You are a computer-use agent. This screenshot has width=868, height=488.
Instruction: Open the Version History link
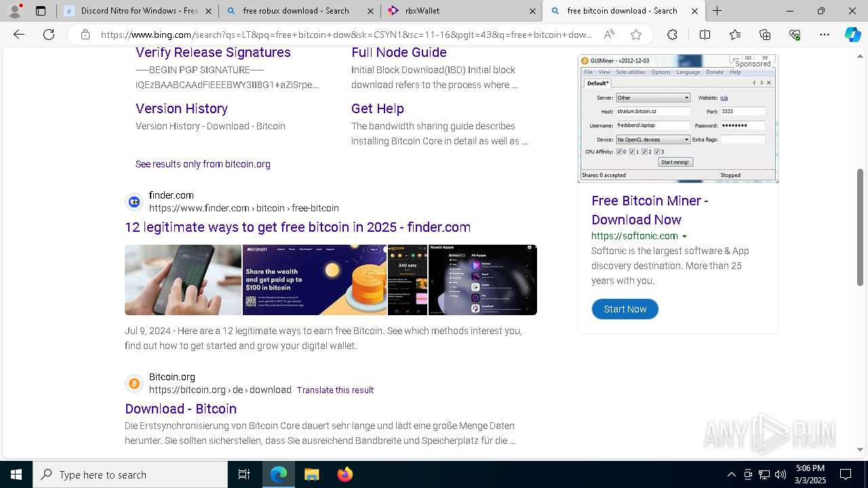coord(182,108)
